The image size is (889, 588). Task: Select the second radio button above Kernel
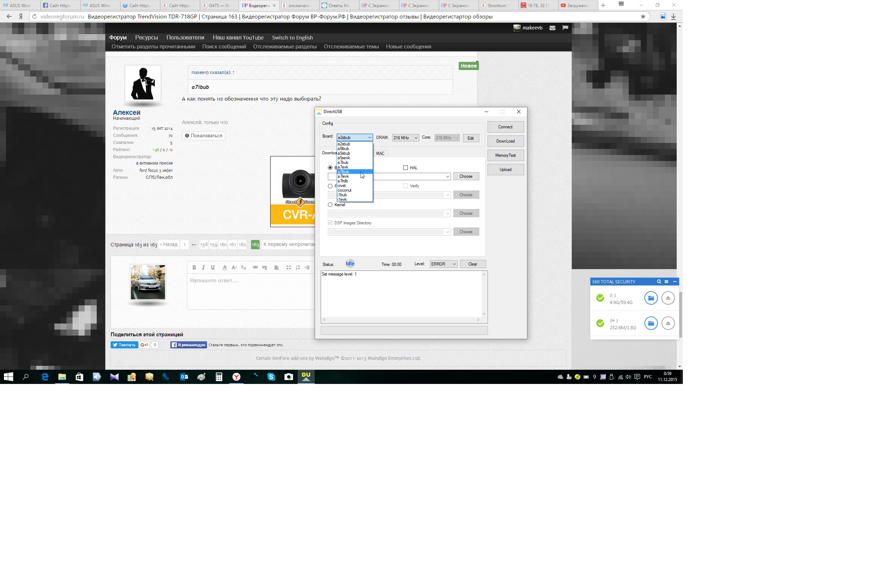coord(330,186)
